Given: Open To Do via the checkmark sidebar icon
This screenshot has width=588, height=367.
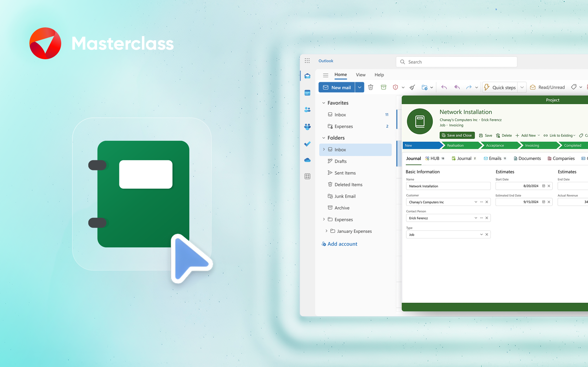Looking at the screenshot, I should tap(307, 144).
